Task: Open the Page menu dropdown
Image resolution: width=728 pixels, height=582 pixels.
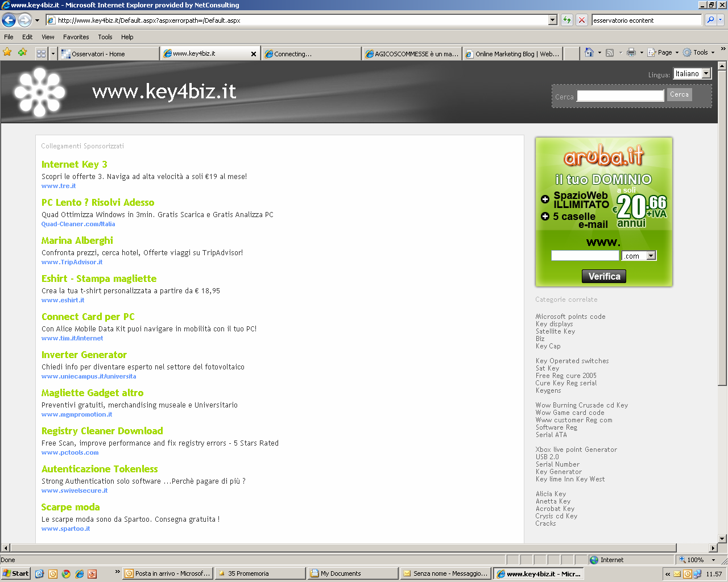Action: coord(663,52)
